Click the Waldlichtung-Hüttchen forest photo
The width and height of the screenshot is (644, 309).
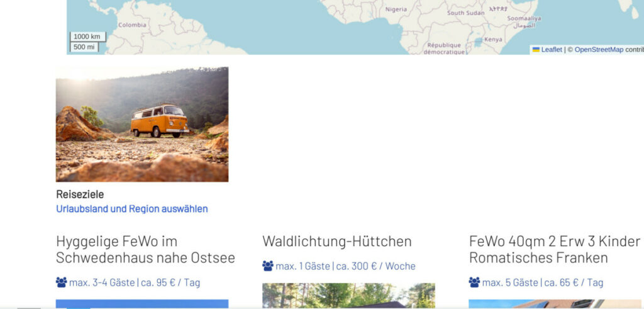click(348, 295)
